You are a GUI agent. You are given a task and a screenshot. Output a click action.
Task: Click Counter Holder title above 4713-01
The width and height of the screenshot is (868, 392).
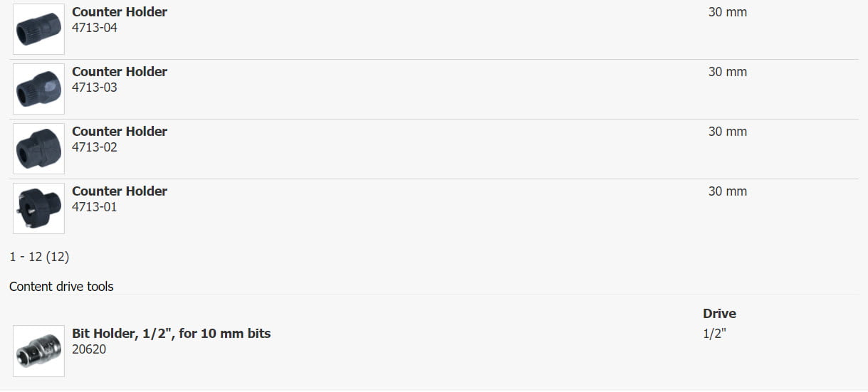pos(120,191)
